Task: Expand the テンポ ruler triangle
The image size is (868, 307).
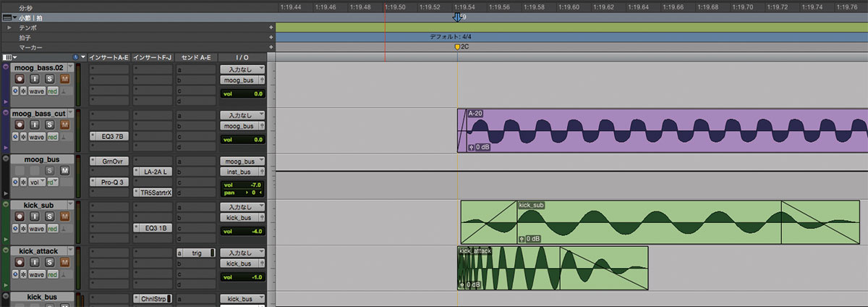Action: pyautogui.click(x=9, y=27)
